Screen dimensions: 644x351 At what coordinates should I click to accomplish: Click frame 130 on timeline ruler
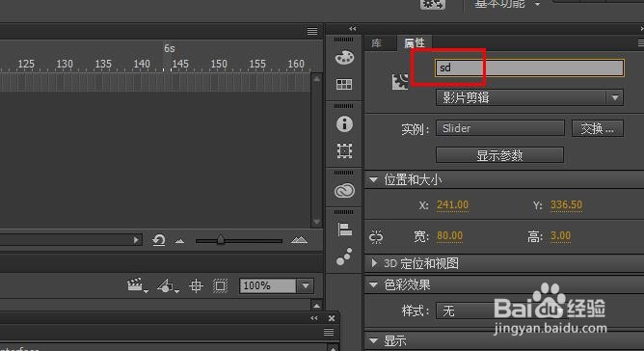tap(65, 64)
